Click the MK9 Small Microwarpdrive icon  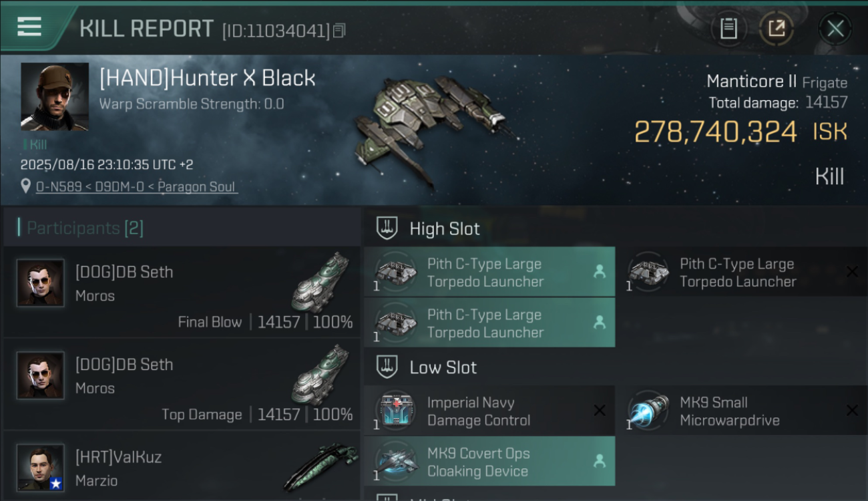click(648, 411)
